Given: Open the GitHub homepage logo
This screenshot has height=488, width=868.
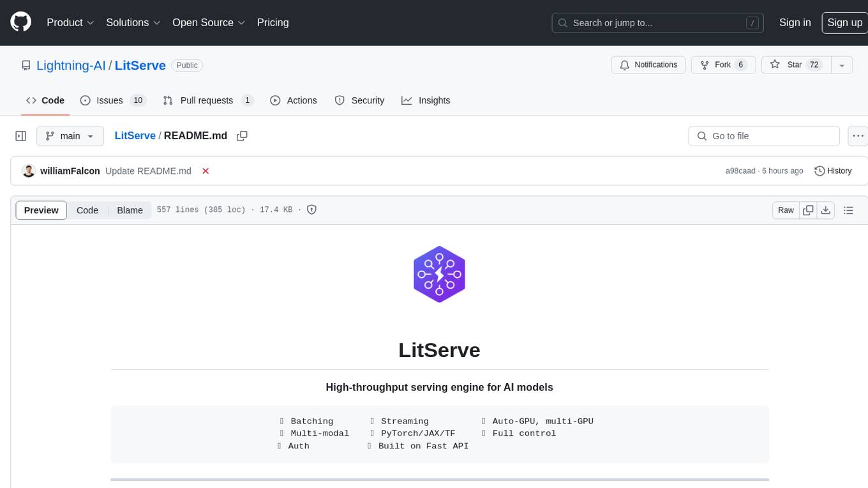Looking at the screenshot, I should (21, 22).
